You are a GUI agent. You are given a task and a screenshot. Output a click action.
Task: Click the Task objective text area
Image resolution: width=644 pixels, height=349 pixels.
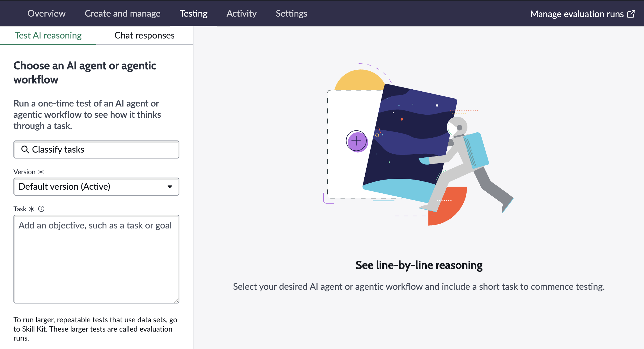(96, 259)
